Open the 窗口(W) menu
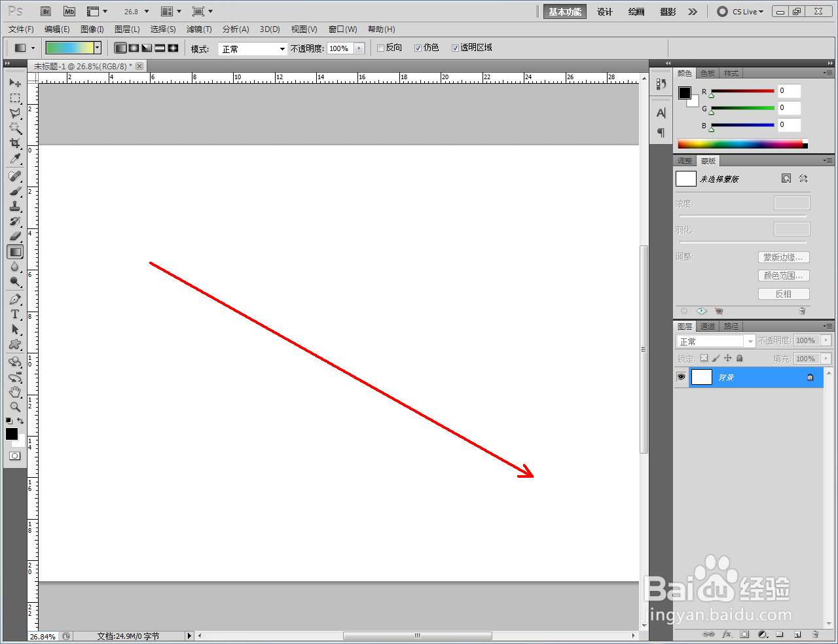The width and height of the screenshot is (838, 644). (343, 29)
